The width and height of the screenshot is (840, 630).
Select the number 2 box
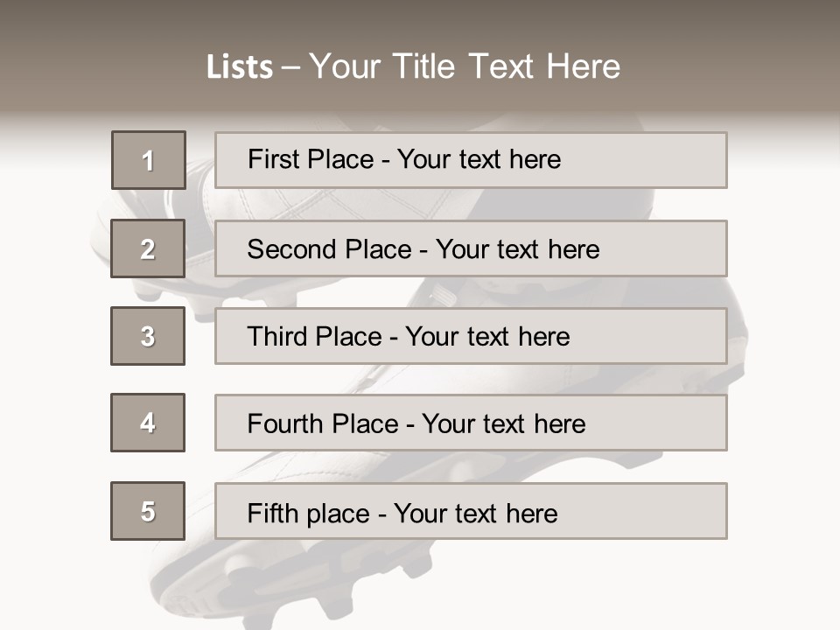point(148,248)
